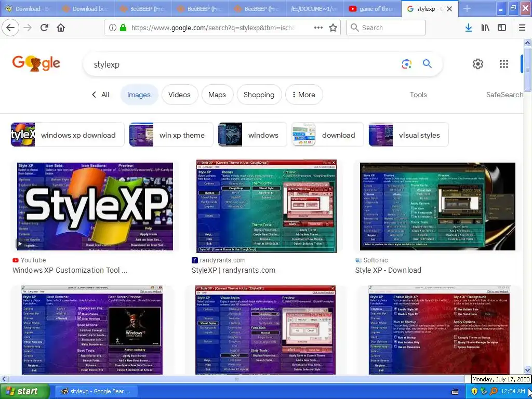Screen dimensions: 532x399
Task: Open the Firefox hamburger menu
Action: [522, 28]
